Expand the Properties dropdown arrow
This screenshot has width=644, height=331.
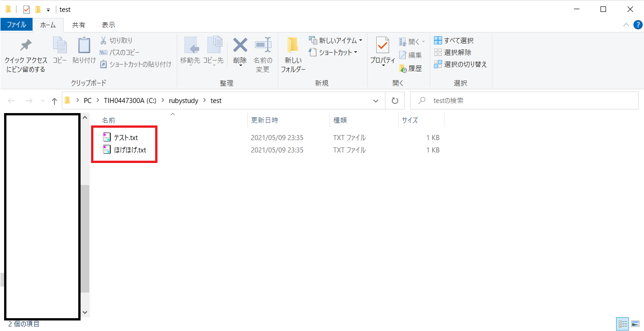pyautogui.click(x=383, y=66)
